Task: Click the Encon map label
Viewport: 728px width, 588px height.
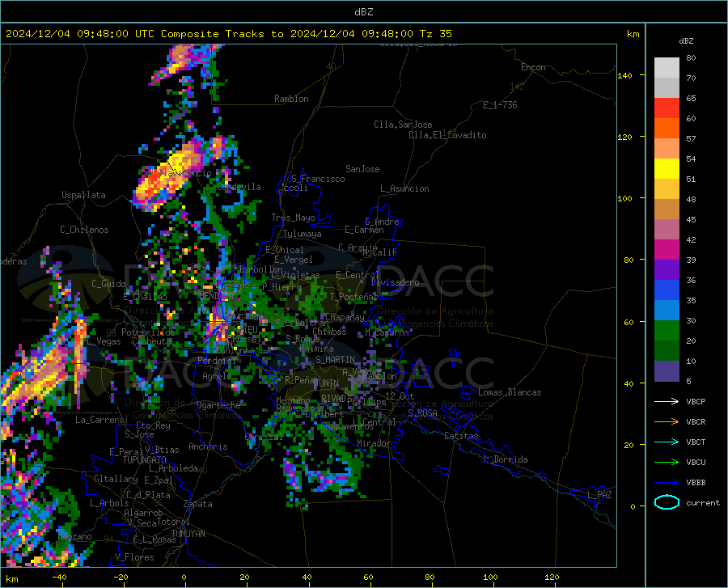Action: click(x=533, y=67)
